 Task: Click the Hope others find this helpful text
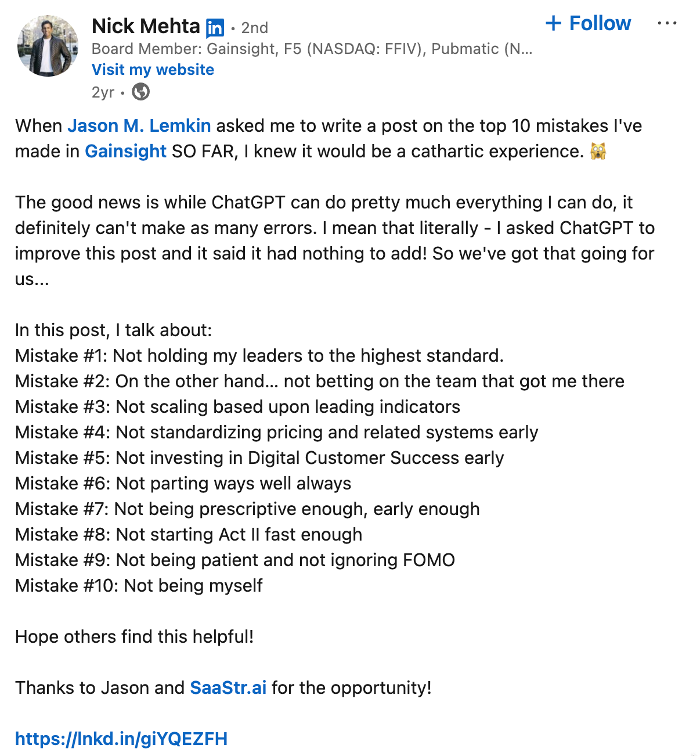pyautogui.click(x=135, y=636)
